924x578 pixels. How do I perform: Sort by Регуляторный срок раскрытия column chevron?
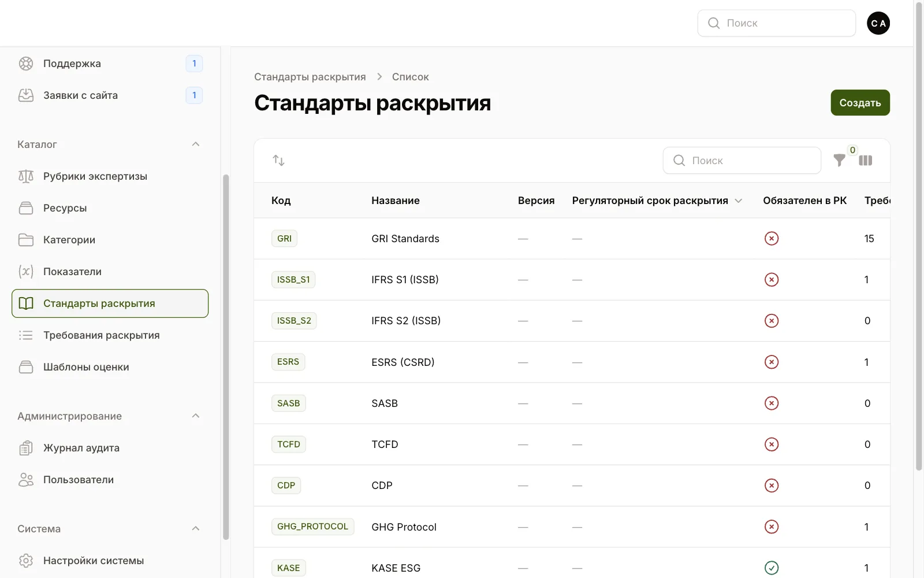(738, 201)
